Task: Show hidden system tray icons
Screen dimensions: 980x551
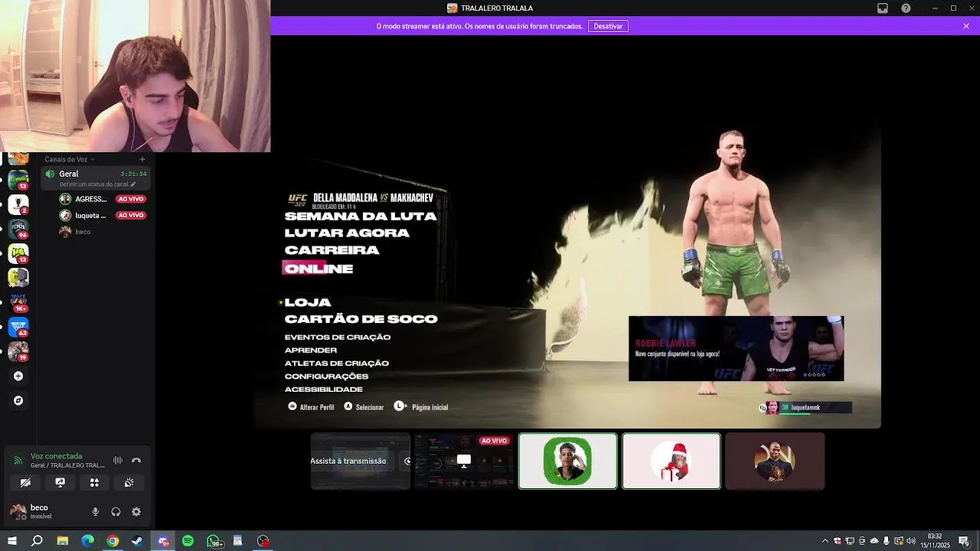Action: pyautogui.click(x=825, y=541)
